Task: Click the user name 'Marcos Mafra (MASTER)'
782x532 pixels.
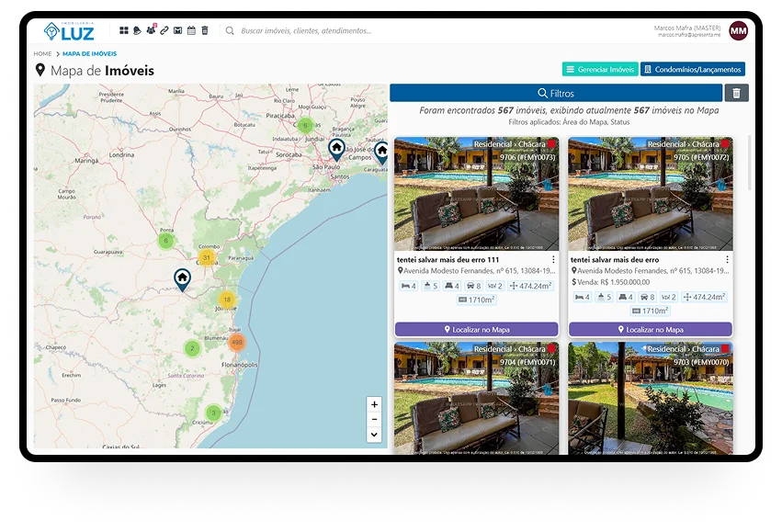Action: click(687, 28)
